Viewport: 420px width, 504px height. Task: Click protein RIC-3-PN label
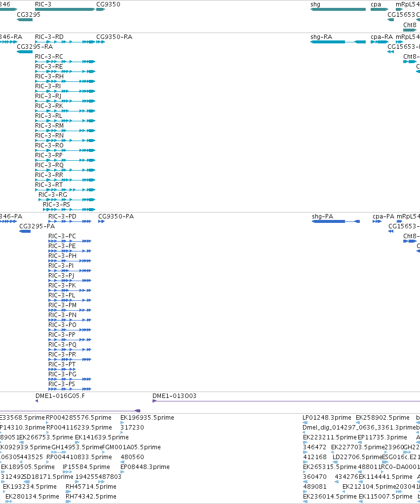(x=62, y=315)
